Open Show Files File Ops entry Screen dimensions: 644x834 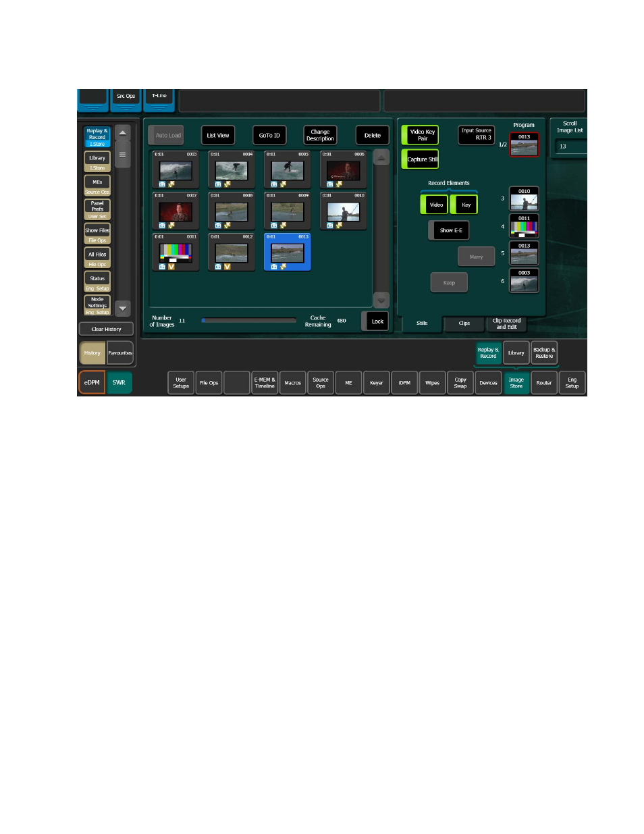(97, 234)
